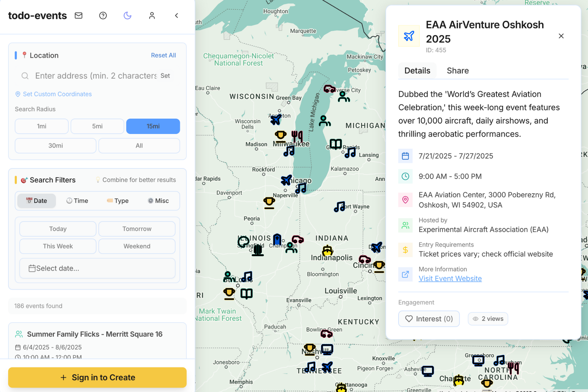Click the car marker near Champaign
Viewport: 588px width, 392px height.
coord(298,239)
